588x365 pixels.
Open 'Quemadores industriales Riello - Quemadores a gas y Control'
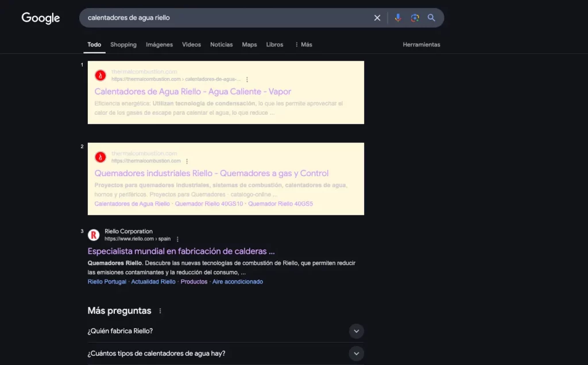point(211,173)
